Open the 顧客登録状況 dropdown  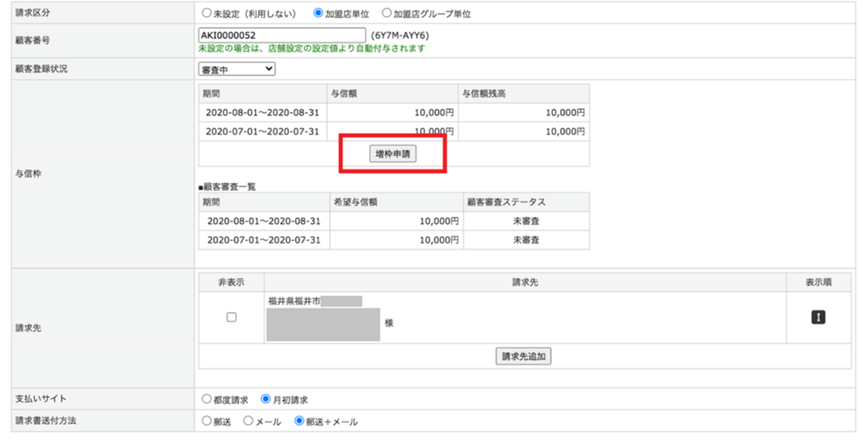[237, 69]
